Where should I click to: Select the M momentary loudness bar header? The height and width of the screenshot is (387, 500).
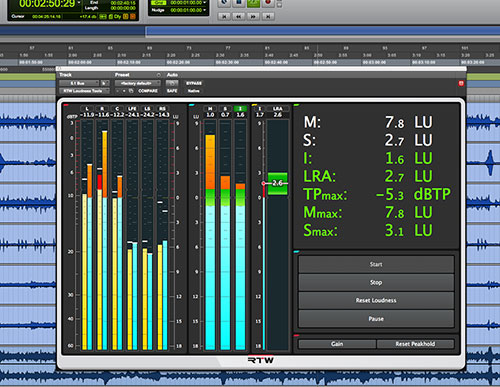coord(210,109)
